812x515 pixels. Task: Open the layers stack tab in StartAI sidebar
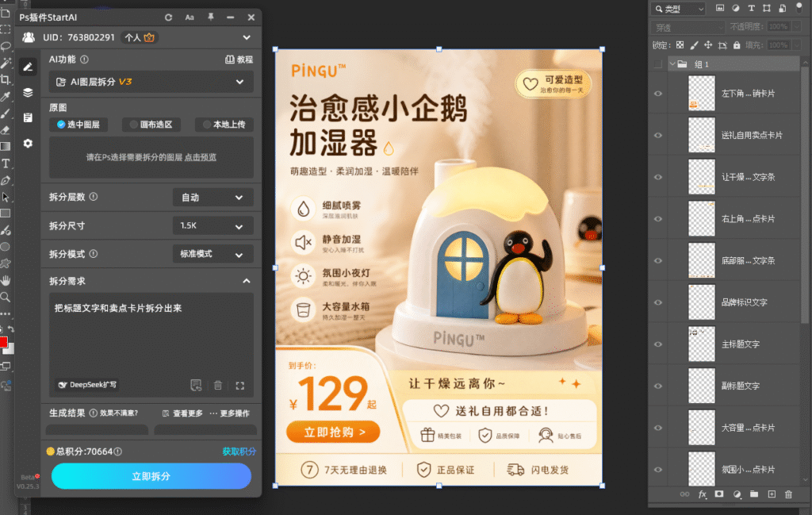[28, 92]
